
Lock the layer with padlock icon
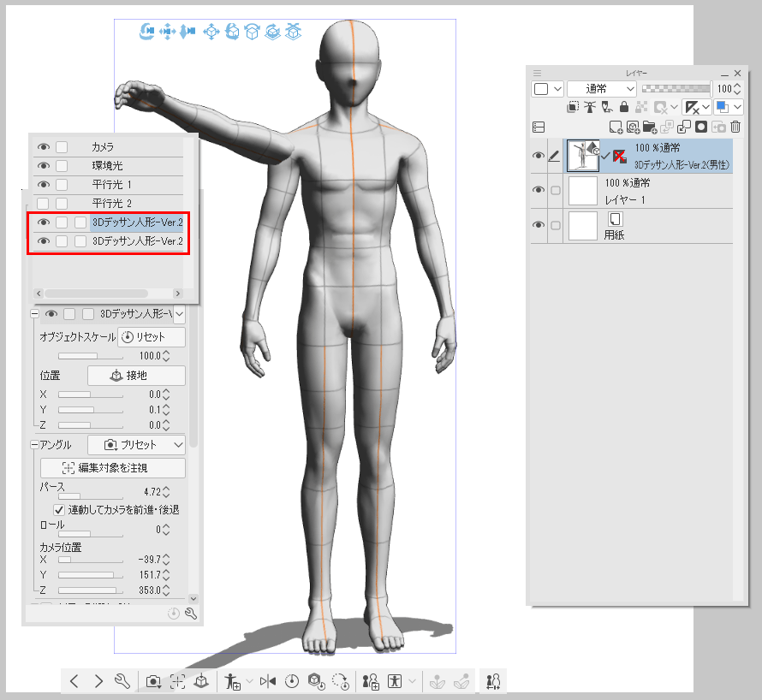point(624,107)
